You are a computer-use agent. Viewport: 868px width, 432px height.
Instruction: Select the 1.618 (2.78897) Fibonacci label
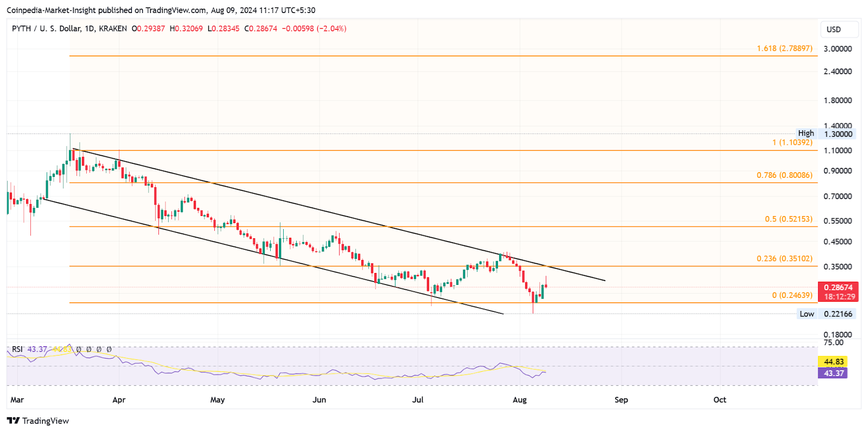click(x=784, y=48)
